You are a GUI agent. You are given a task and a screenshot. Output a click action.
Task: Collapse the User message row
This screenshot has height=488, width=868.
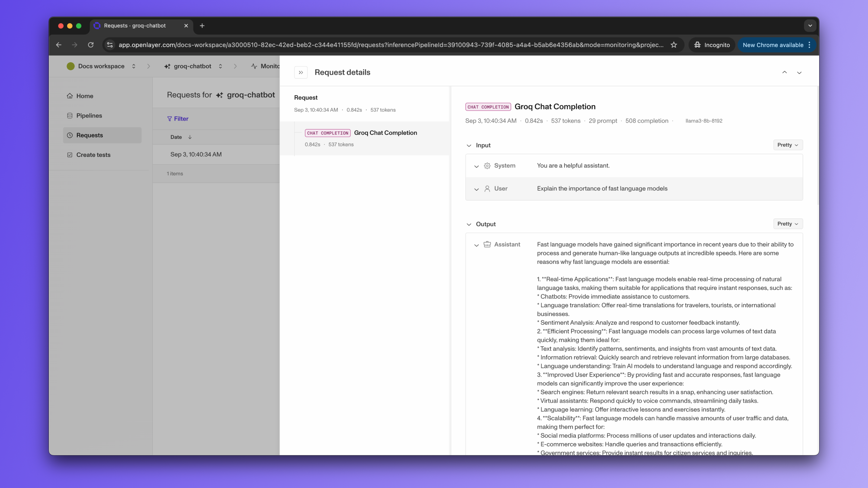tap(476, 189)
